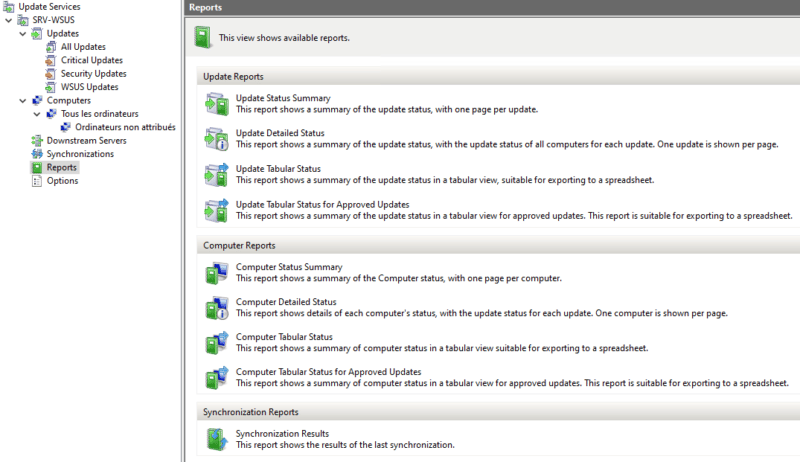Click the Update Detailed Status report icon
This screenshot has width=800, height=462.
pos(216,139)
